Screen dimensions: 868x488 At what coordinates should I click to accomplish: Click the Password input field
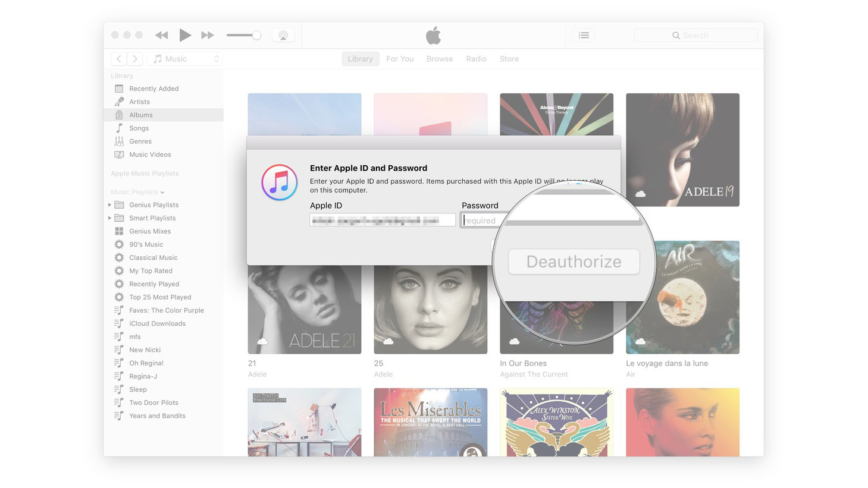(483, 221)
